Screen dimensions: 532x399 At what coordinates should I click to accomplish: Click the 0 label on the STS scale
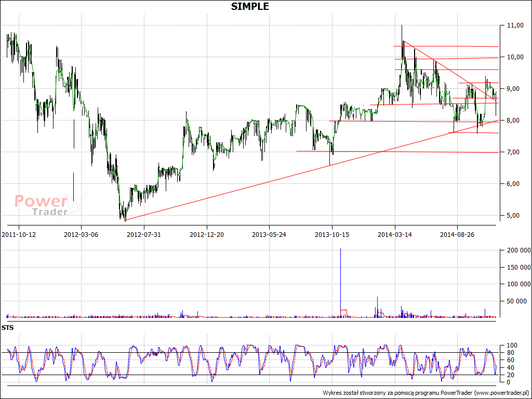tap(508, 382)
